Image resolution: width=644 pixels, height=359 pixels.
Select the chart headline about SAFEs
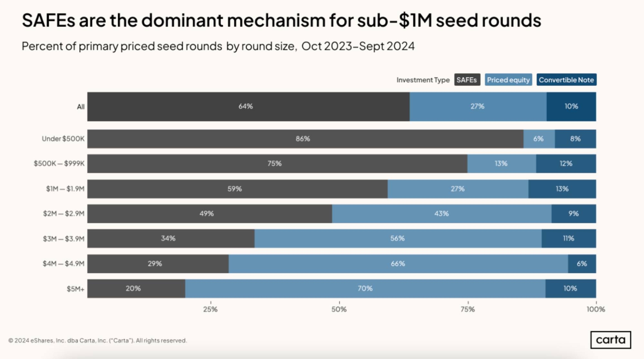[281, 20]
